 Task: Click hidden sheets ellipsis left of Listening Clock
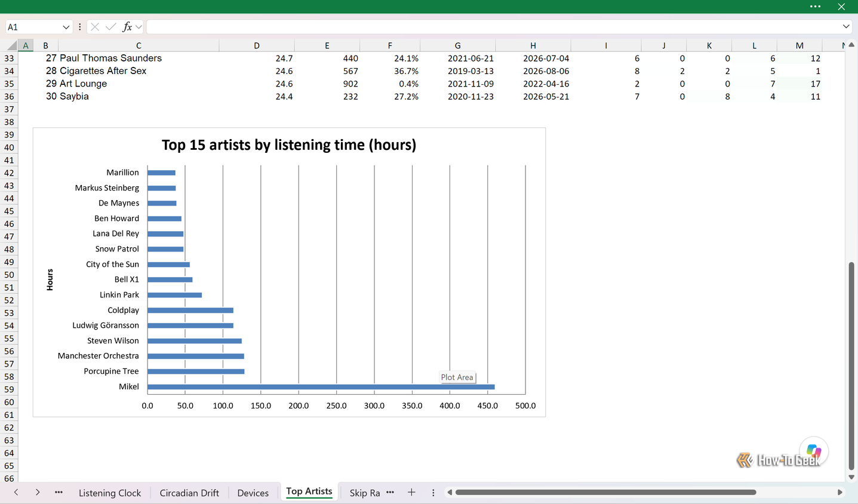tap(59, 492)
